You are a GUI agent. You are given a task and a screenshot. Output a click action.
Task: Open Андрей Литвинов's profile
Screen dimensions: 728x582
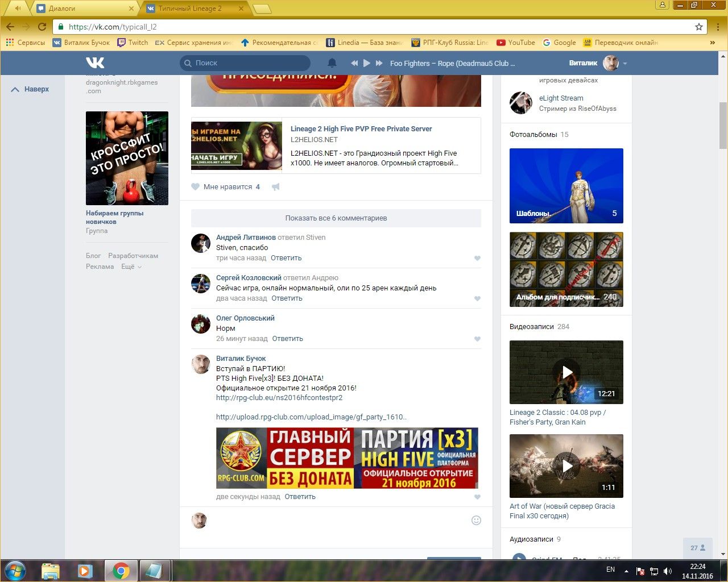pos(246,238)
